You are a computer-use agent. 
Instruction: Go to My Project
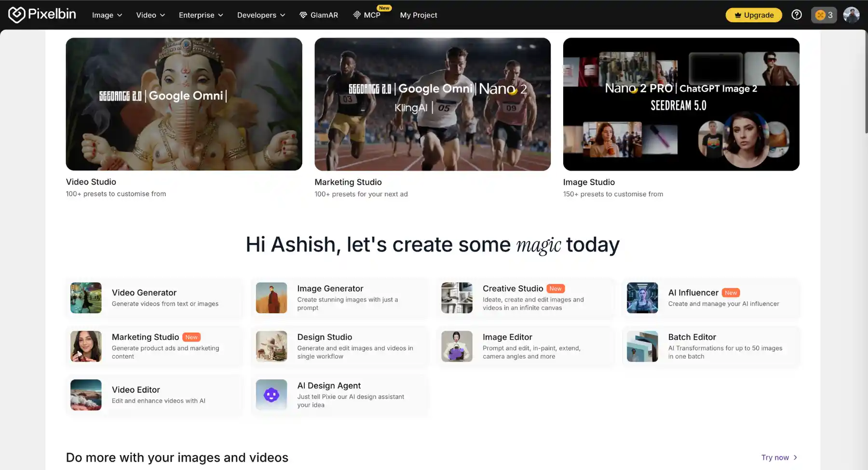coord(419,15)
